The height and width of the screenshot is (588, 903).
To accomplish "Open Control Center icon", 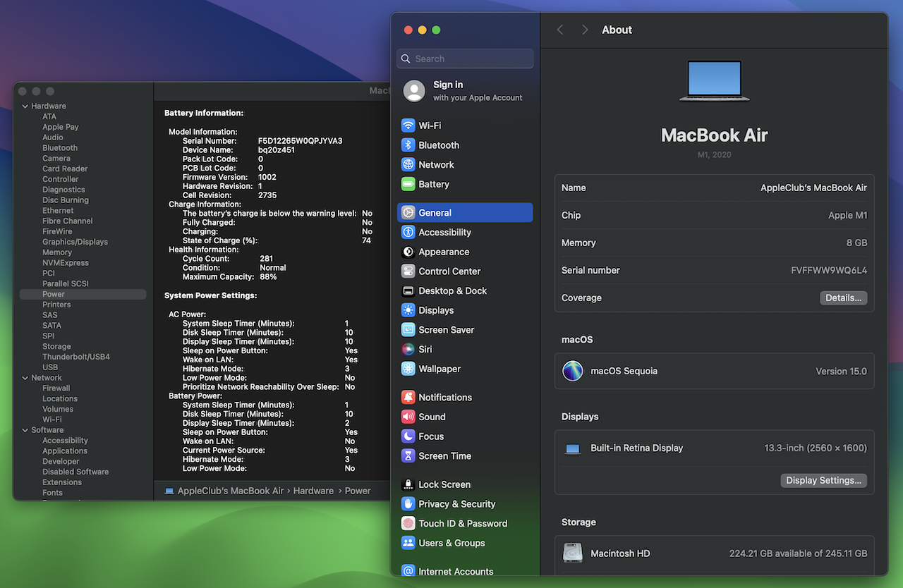I will pos(408,271).
